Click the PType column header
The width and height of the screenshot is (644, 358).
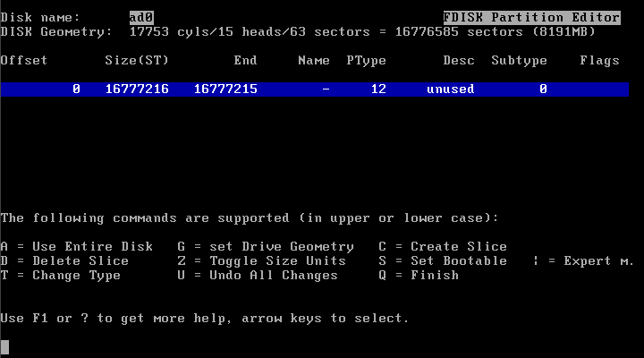366,61
